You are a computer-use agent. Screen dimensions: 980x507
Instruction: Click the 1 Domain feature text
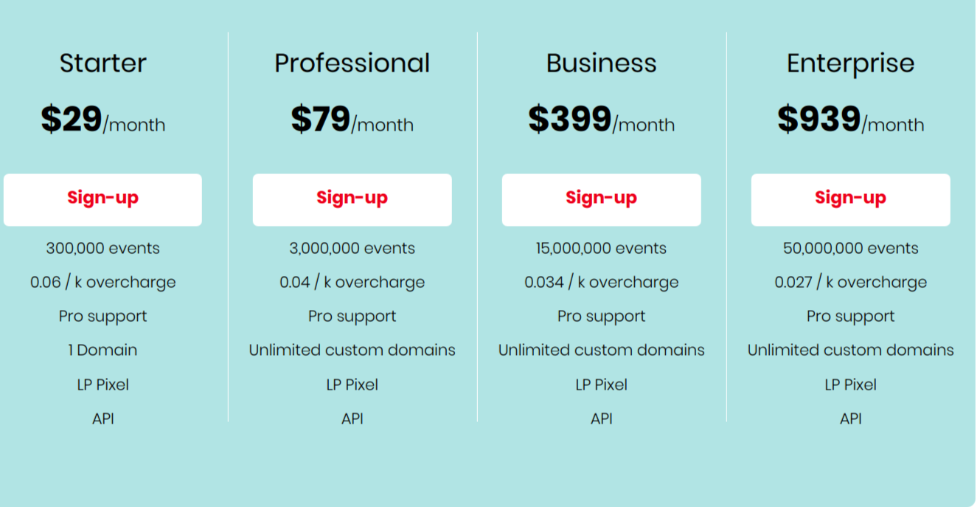click(103, 351)
